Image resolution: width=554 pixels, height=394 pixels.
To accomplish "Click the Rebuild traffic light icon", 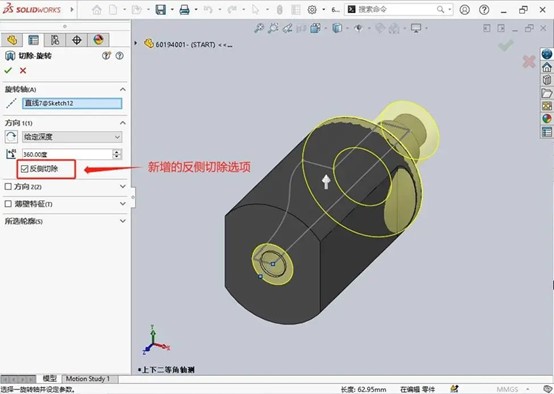I will coord(279,10).
